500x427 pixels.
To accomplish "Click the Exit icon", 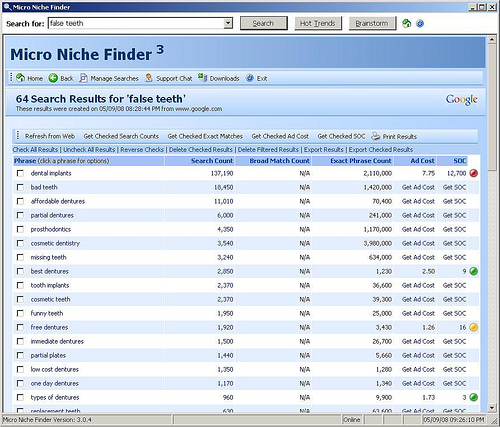I will [250, 78].
